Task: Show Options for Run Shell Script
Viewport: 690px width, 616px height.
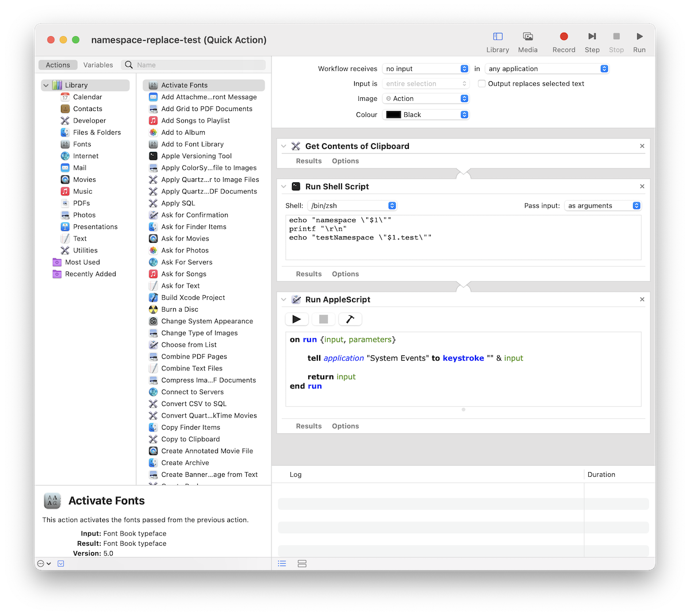Action: pyautogui.click(x=346, y=274)
